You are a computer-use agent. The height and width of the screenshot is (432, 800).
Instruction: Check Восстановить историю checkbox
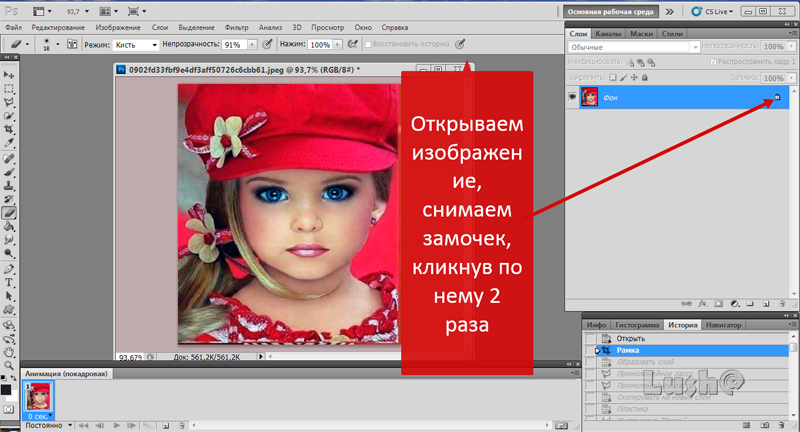tap(368, 44)
